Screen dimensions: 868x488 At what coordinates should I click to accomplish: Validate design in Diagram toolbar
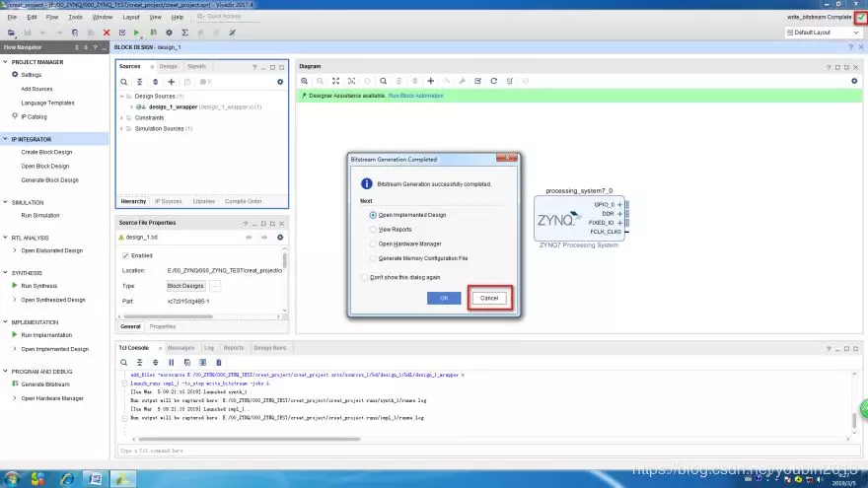pyautogui.click(x=477, y=81)
